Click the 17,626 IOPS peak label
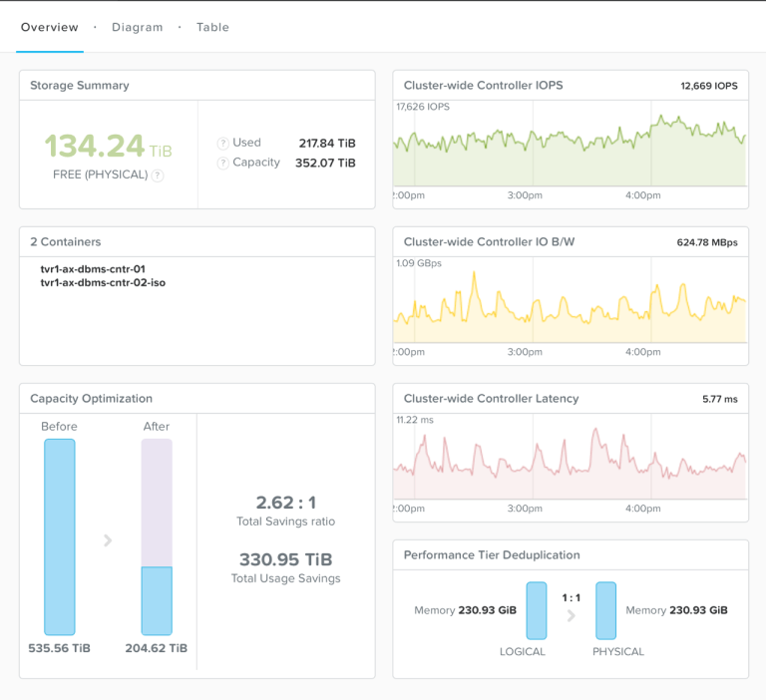This screenshot has width=766, height=700. pos(423,107)
